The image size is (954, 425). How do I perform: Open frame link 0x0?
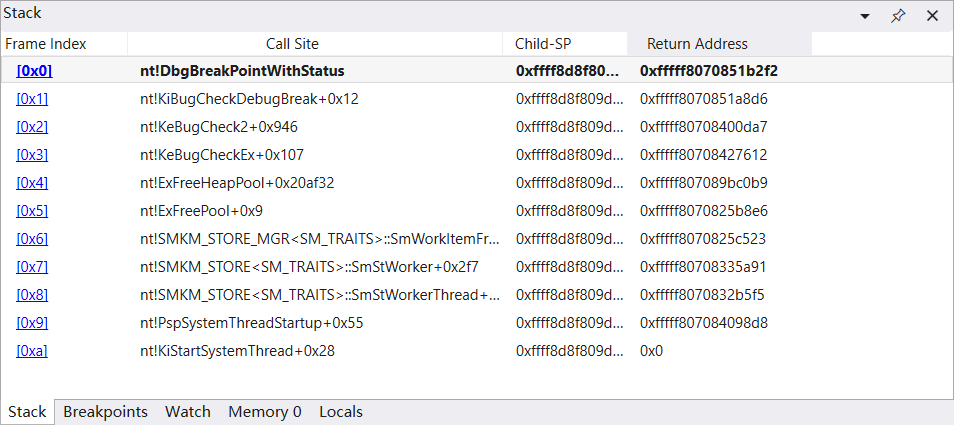click(x=34, y=71)
